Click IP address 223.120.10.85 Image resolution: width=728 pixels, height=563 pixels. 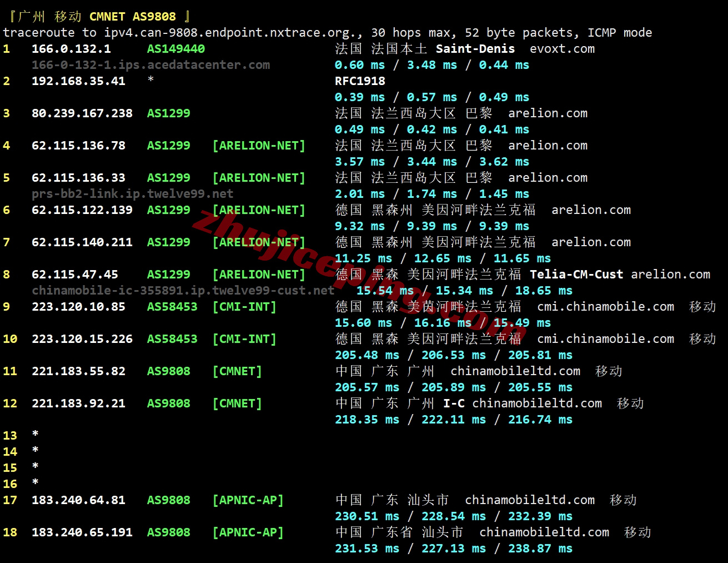point(78,307)
